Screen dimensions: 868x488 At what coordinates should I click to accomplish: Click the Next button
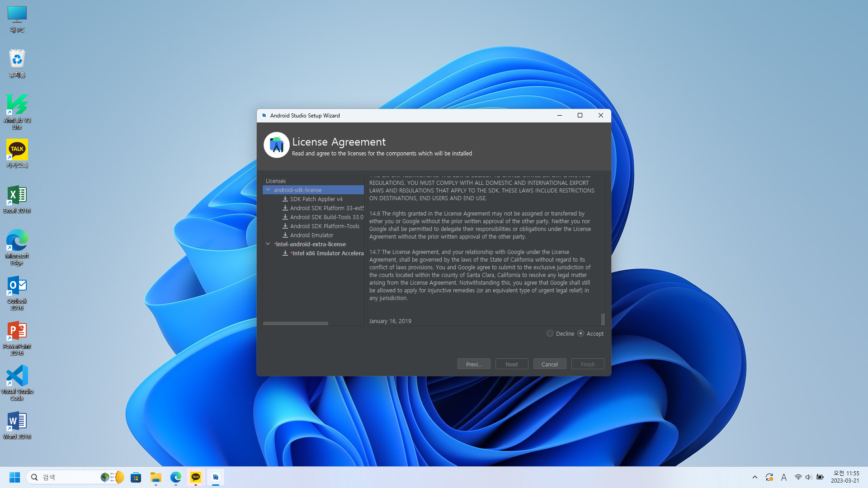512,364
